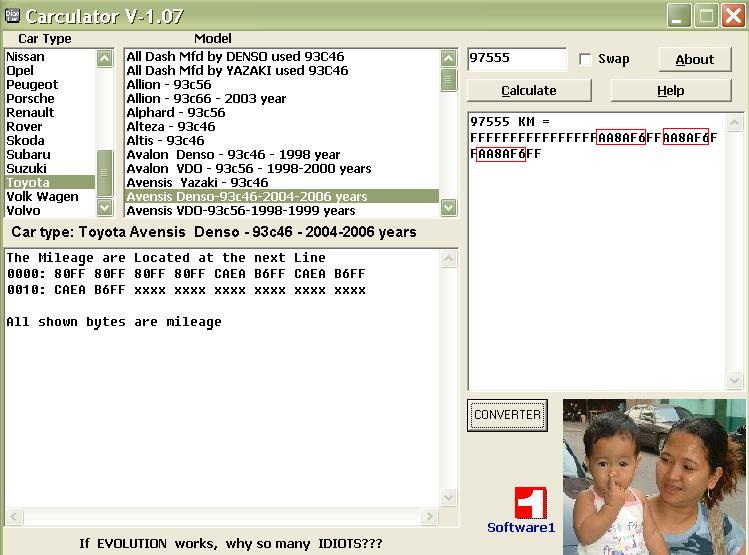This screenshot has height=555, width=749.
Task: Click the 0010: hex dump line
Action: coord(186,290)
